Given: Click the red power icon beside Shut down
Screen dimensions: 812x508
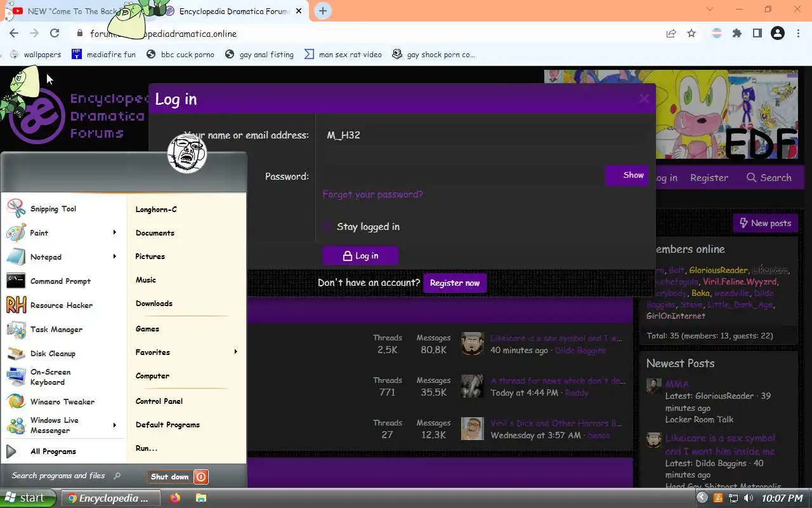Looking at the screenshot, I should [201, 477].
